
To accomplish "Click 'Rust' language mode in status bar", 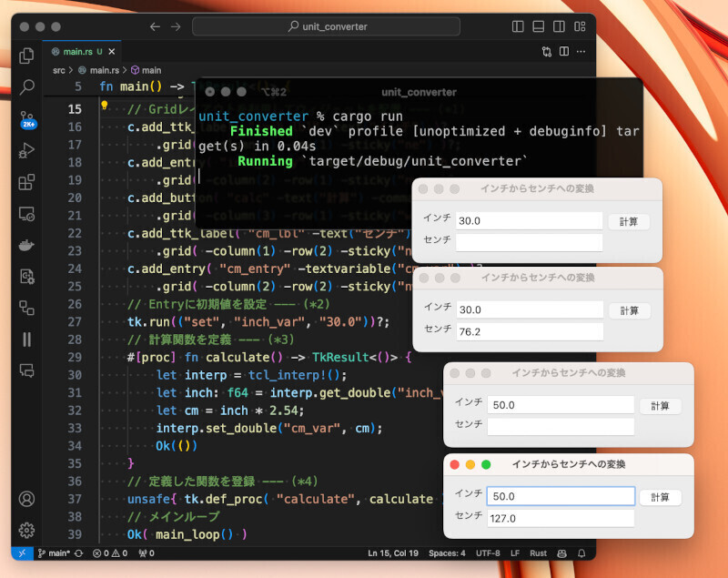I will coord(538,553).
